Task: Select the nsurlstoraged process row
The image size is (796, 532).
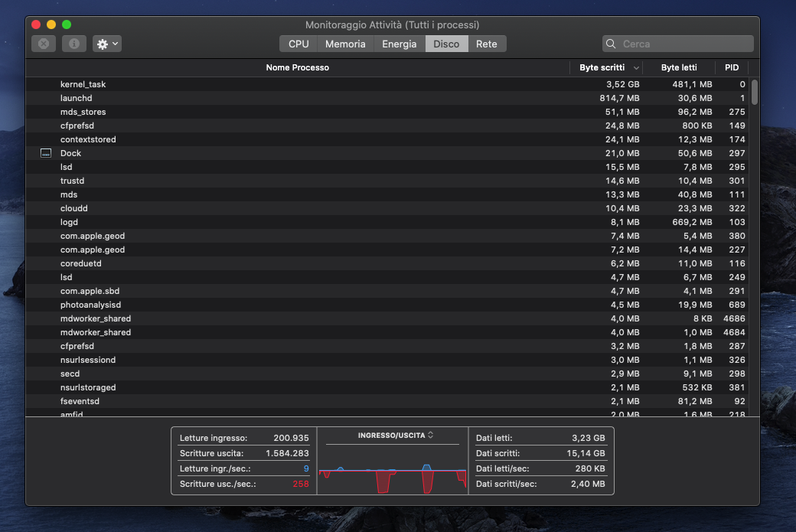Action: (x=388, y=387)
